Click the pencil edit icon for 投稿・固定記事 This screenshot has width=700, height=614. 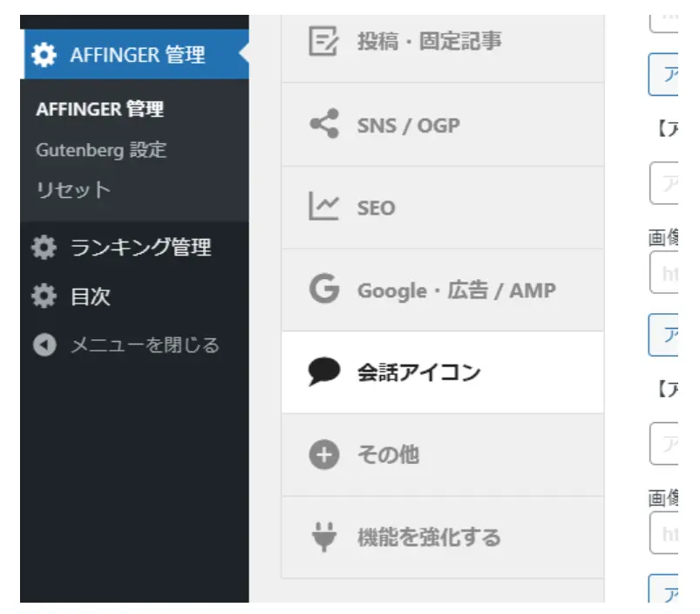[323, 41]
